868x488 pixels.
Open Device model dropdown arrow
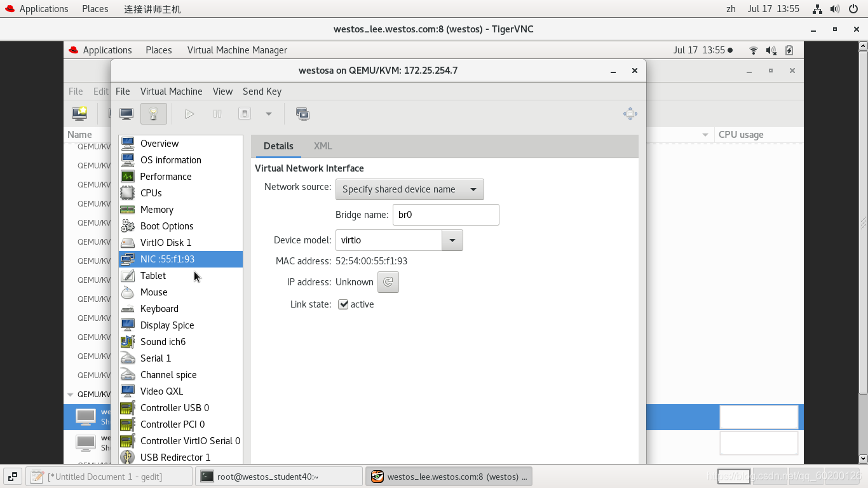coord(452,240)
